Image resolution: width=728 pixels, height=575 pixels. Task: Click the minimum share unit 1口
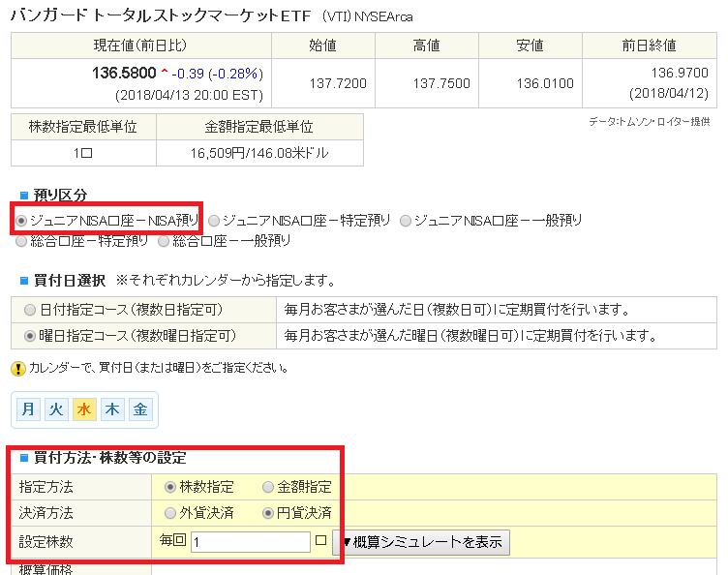click(x=83, y=153)
